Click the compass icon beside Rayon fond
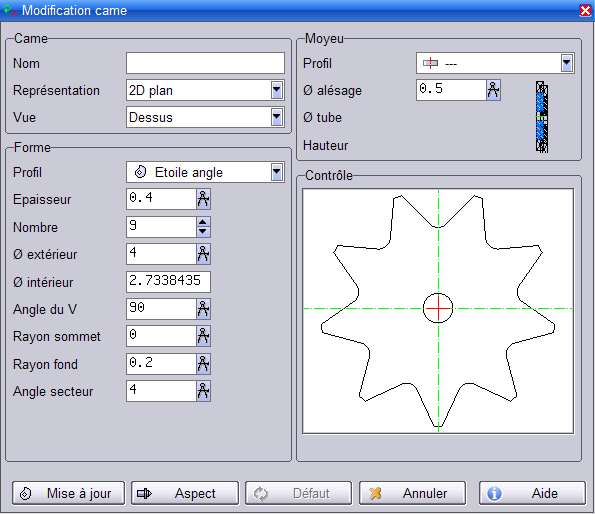 tap(203, 364)
